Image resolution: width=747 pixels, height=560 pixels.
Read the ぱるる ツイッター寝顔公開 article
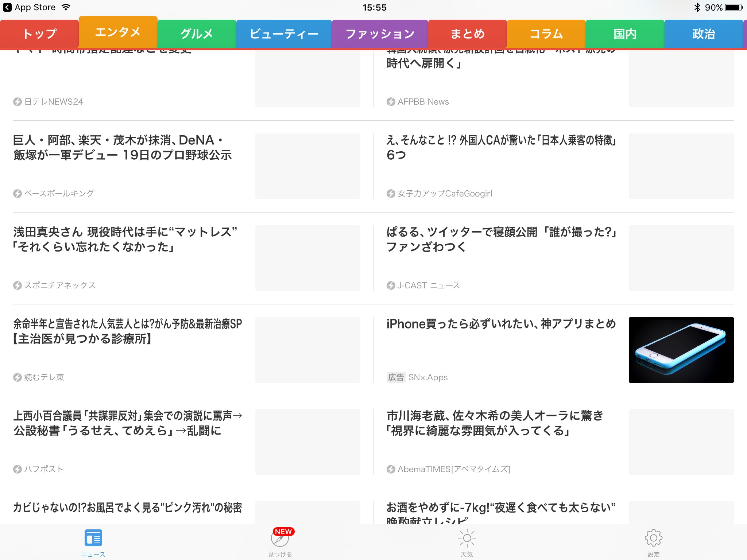coord(501,239)
